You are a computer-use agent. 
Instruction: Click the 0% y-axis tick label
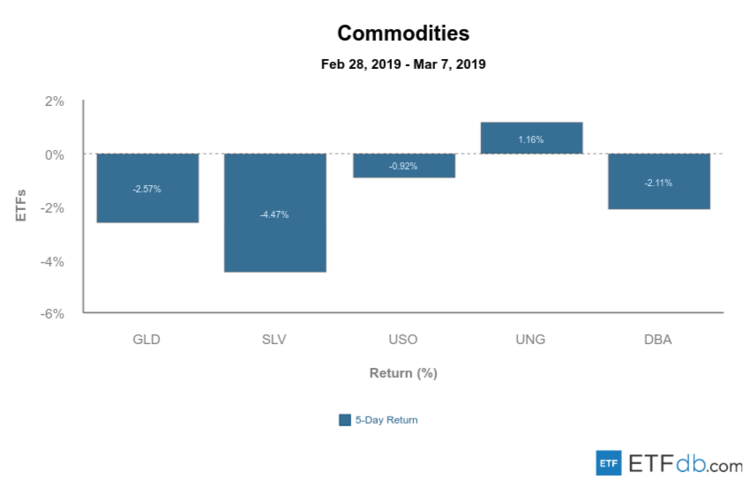54,154
